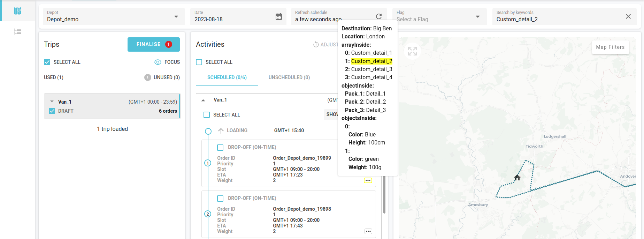This screenshot has width=644, height=239.
Task: Select the Scheduled (0/6) tab
Action: coord(227,77)
